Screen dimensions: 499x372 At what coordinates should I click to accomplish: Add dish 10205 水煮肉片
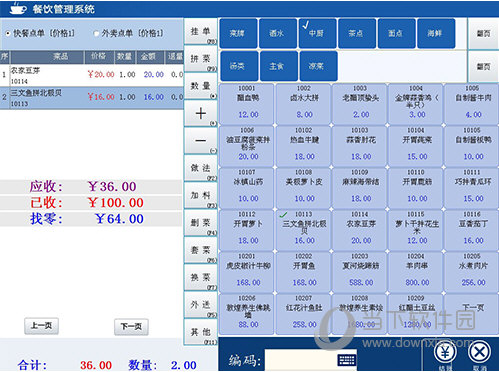tap(472, 272)
